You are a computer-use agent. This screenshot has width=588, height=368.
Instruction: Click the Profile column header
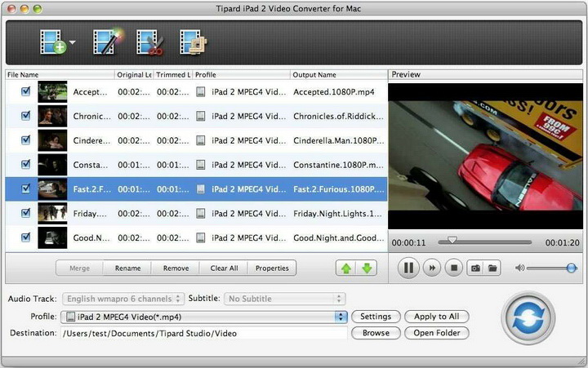pyautogui.click(x=241, y=74)
